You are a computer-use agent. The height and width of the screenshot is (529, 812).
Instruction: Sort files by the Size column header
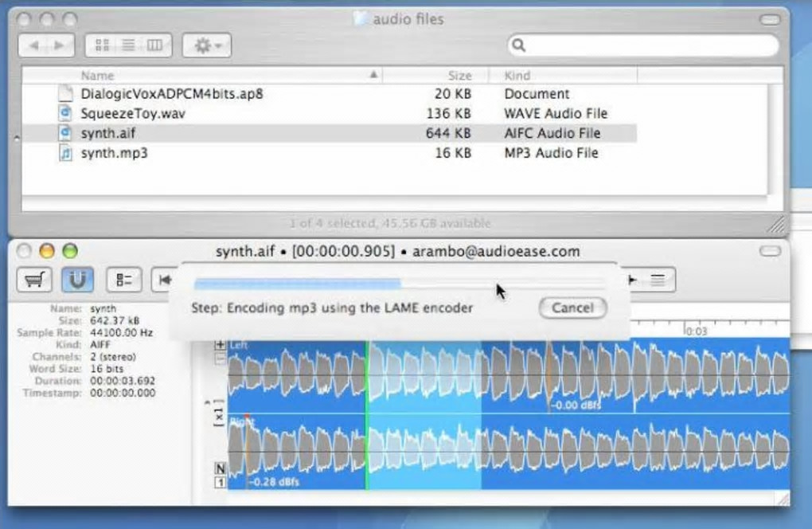[435, 76]
